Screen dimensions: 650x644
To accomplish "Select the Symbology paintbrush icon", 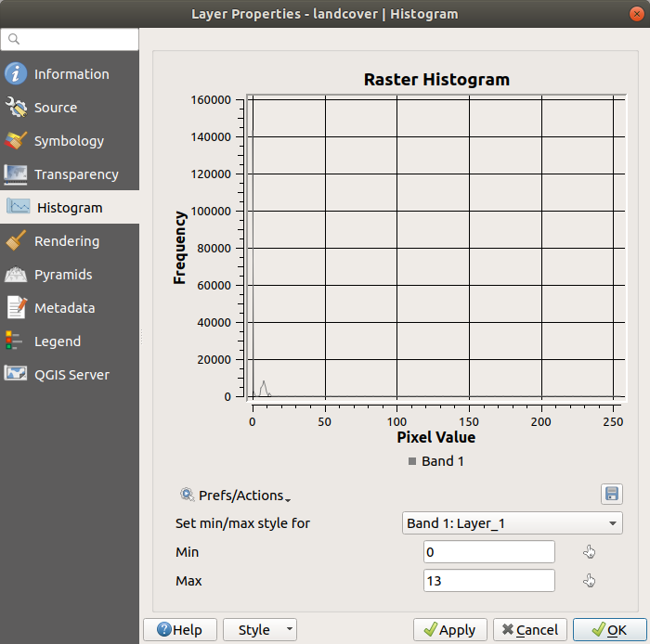I will (16, 141).
